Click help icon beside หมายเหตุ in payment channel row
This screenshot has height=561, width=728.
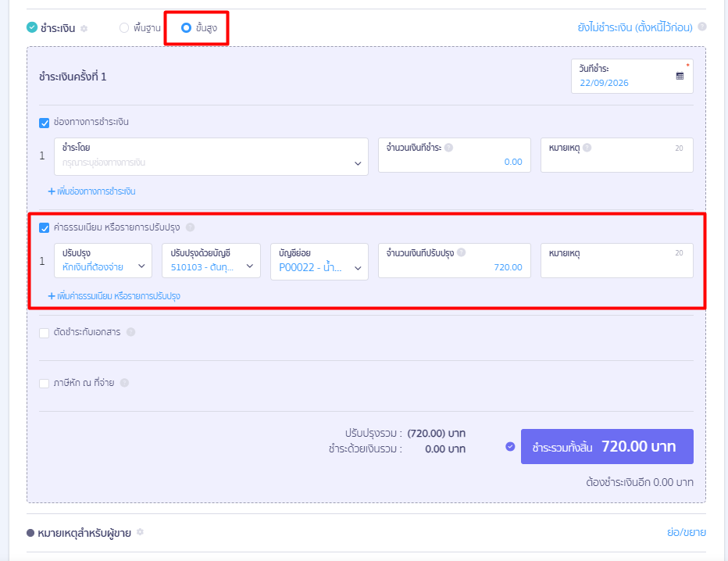[587, 148]
